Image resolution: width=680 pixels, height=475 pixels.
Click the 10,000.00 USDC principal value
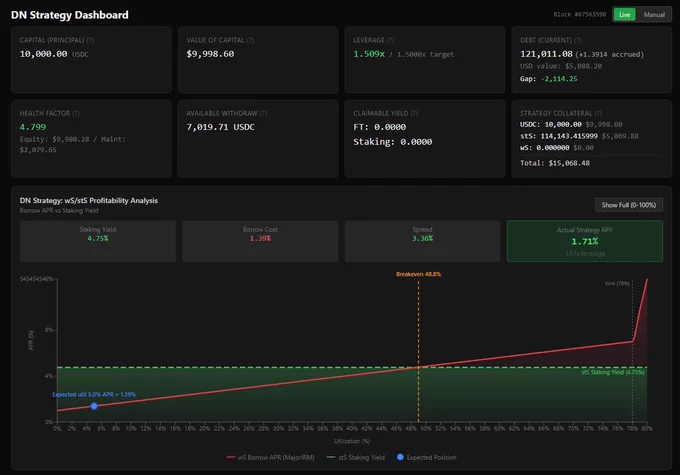coord(54,54)
